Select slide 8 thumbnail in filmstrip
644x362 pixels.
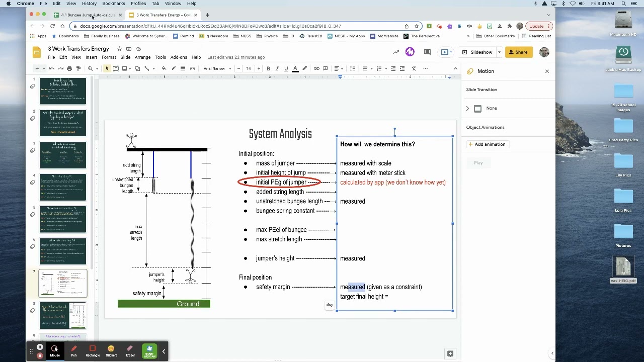[63, 315]
